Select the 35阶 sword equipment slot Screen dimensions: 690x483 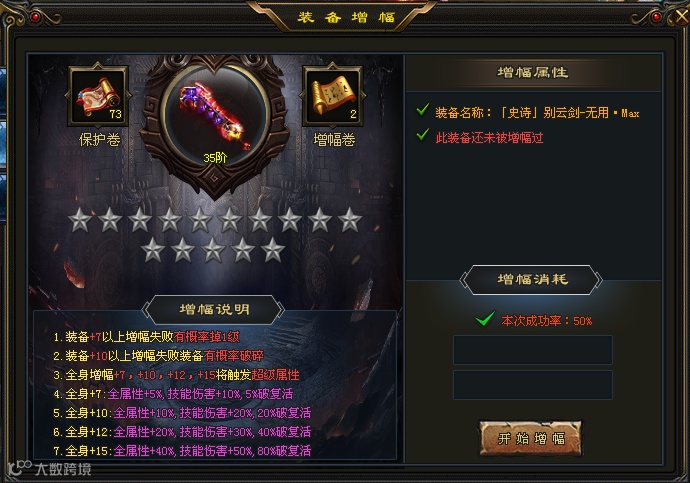tap(215, 118)
